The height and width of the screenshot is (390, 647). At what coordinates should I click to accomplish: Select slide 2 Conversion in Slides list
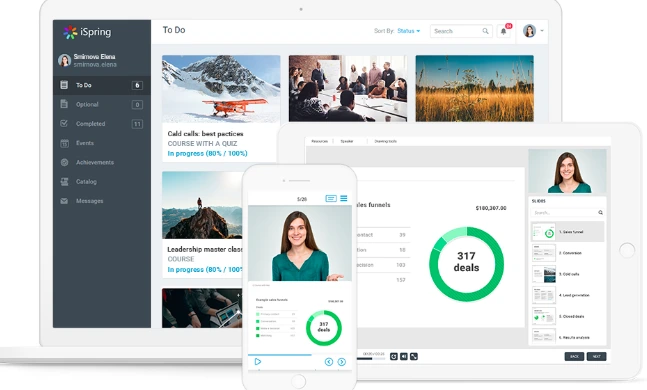pyautogui.click(x=567, y=253)
